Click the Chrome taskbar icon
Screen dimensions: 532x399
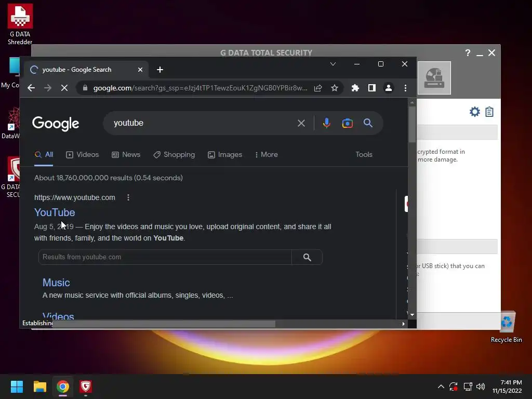tap(63, 387)
